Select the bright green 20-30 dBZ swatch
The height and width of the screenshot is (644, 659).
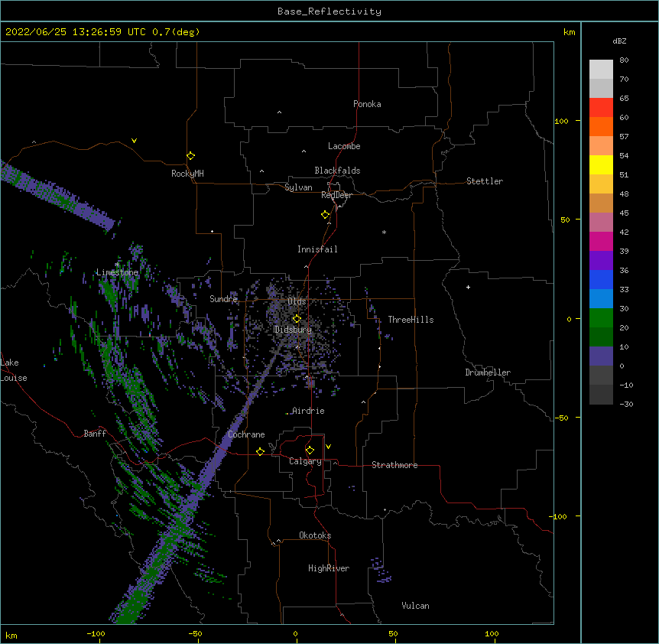pyautogui.click(x=601, y=318)
